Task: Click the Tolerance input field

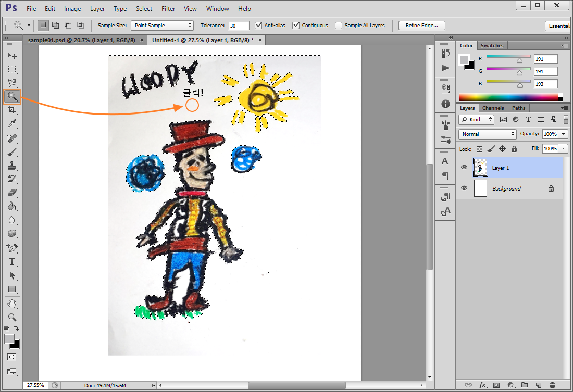Action: click(x=239, y=26)
